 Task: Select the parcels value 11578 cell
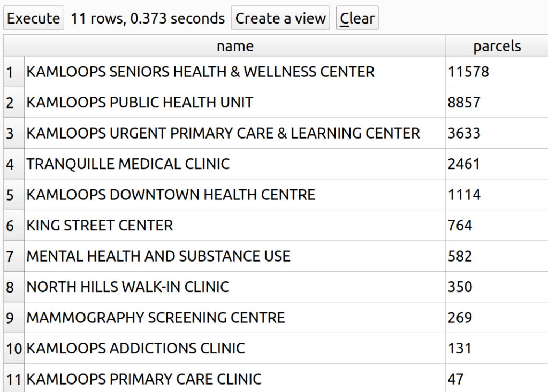click(468, 72)
